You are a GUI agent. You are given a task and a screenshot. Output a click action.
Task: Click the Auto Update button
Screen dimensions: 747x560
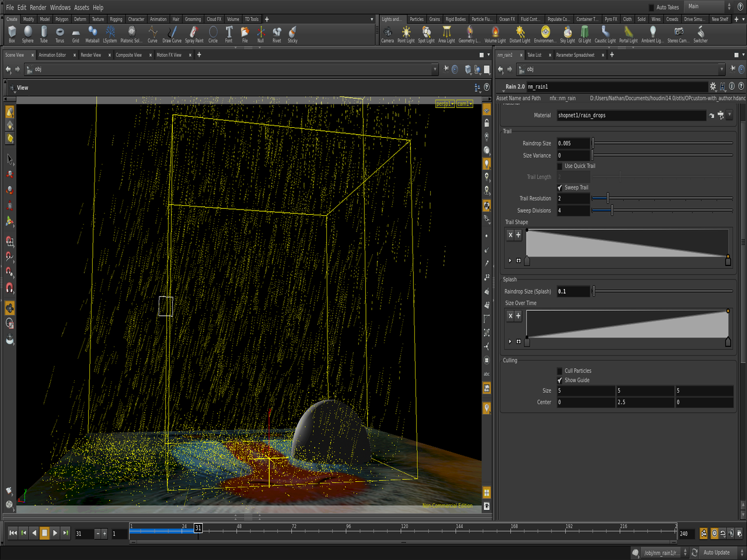coord(716,552)
